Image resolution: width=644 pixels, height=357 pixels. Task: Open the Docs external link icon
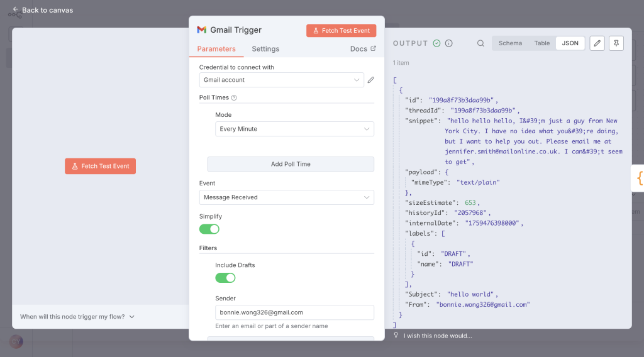coord(374,48)
